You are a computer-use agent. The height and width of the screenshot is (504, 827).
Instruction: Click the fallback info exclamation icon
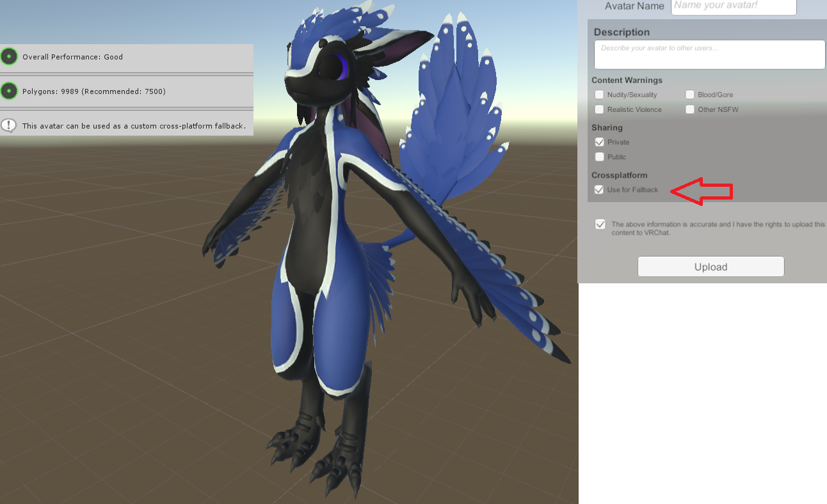[9, 125]
